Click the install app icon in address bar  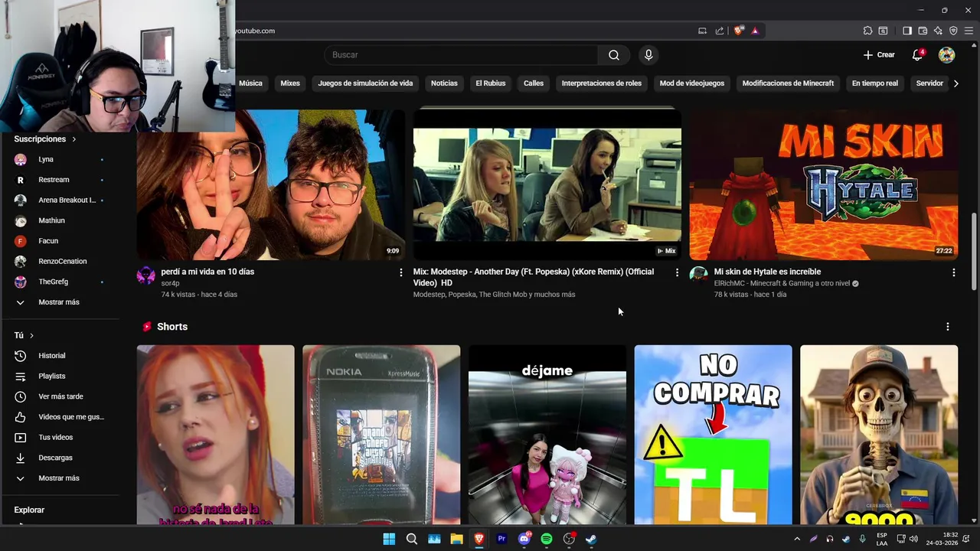[702, 31]
